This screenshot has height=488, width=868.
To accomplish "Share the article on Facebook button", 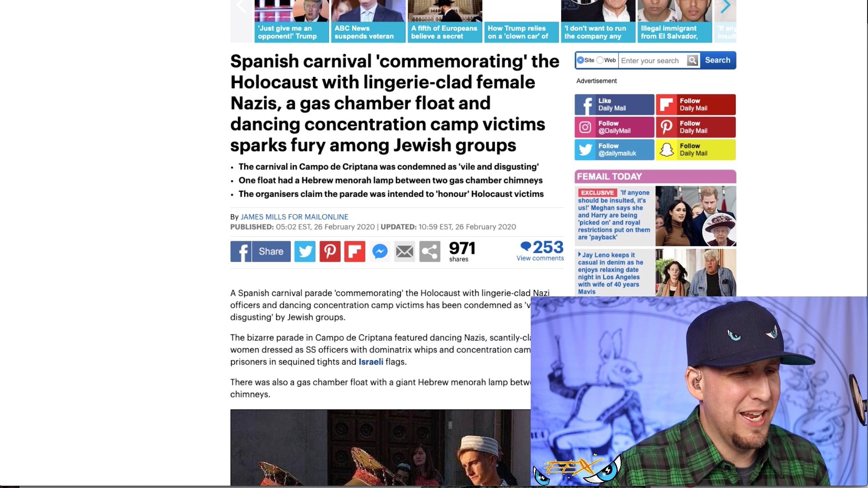I will tap(260, 251).
